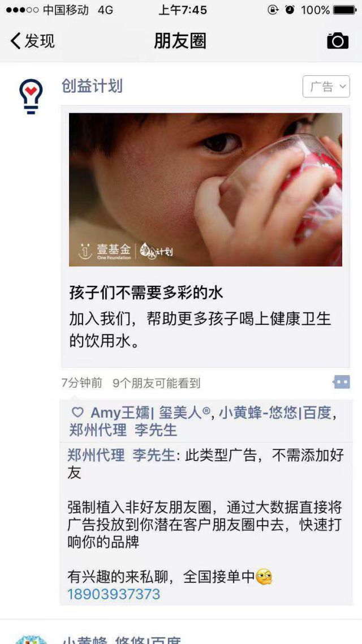Screen dimensions: 362x644
Task: Tap the heart icon in the likes row
Action: (x=77, y=413)
